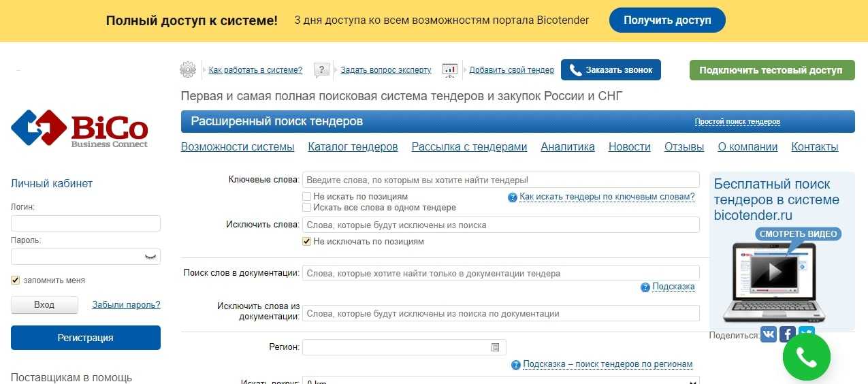Click the VK share icon
The image size is (868, 384).
tap(769, 334)
